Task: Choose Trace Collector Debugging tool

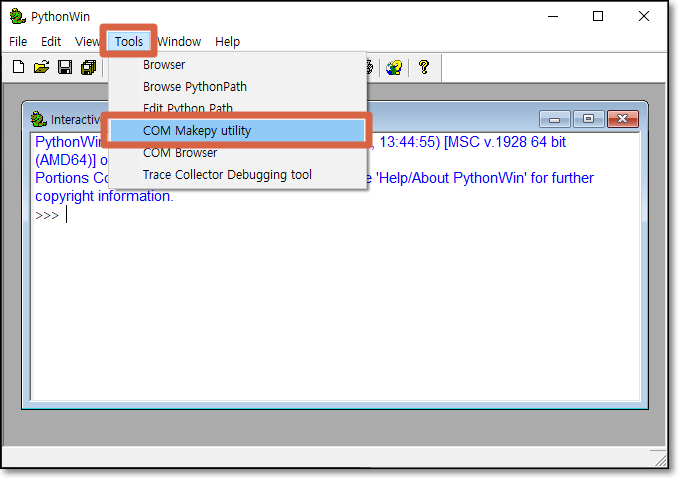Action: coord(237,175)
